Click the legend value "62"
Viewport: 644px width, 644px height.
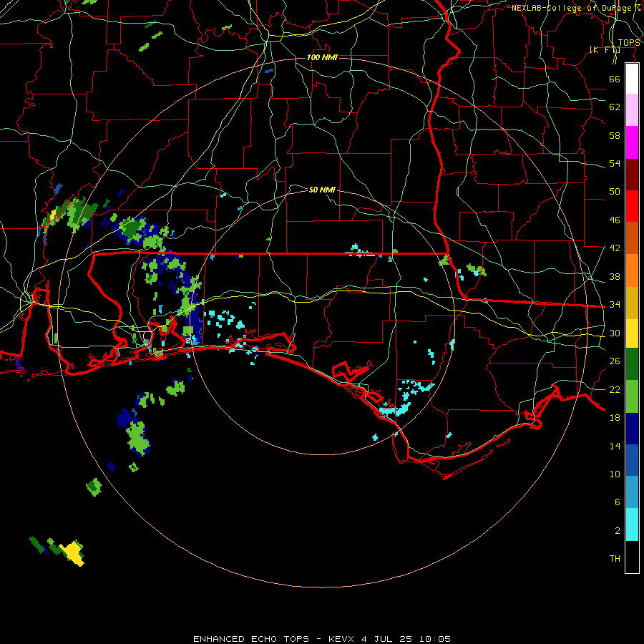(x=615, y=107)
